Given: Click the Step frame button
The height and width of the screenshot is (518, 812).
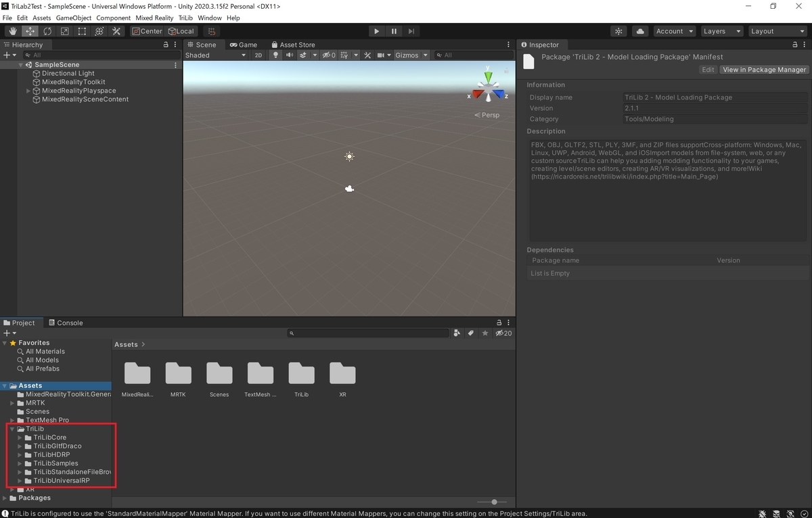Looking at the screenshot, I should pos(411,31).
